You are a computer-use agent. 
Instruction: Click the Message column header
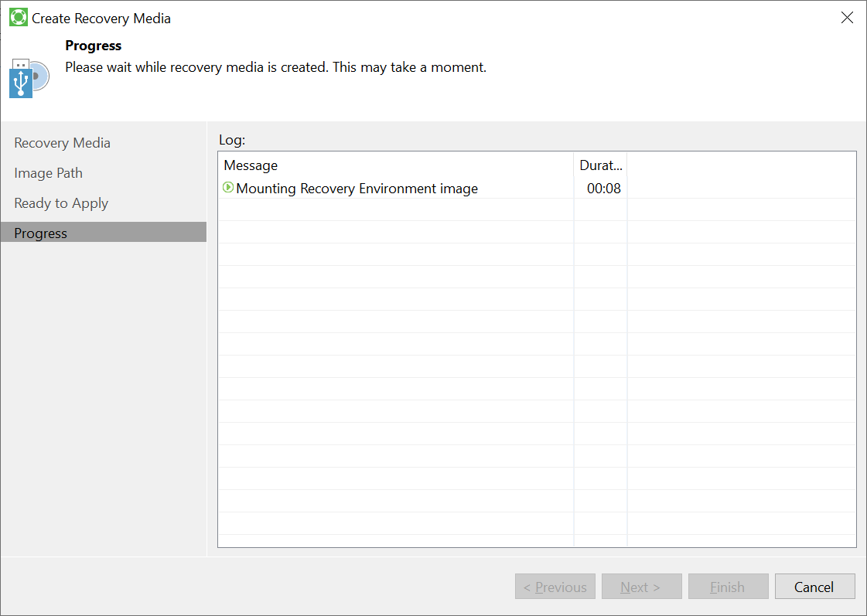396,165
